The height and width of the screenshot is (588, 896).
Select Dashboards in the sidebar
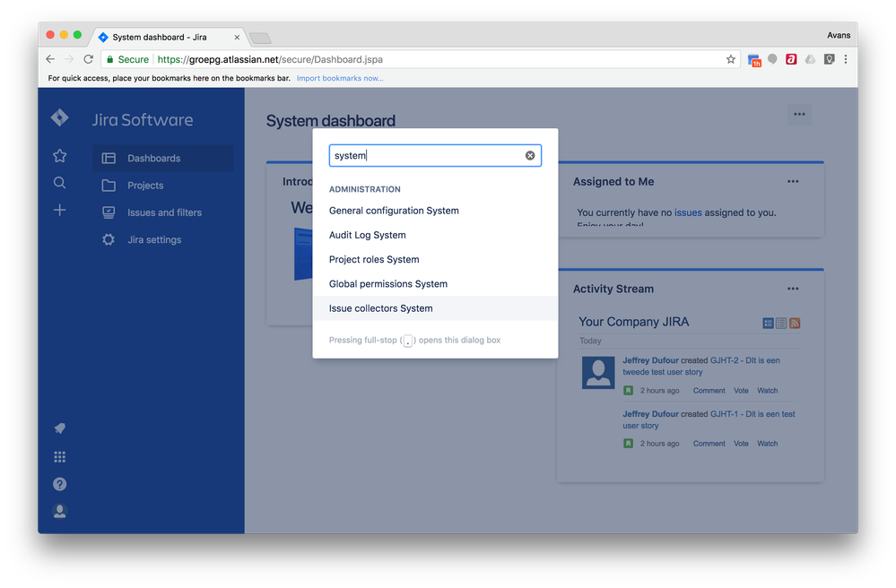[x=163, y=158]
